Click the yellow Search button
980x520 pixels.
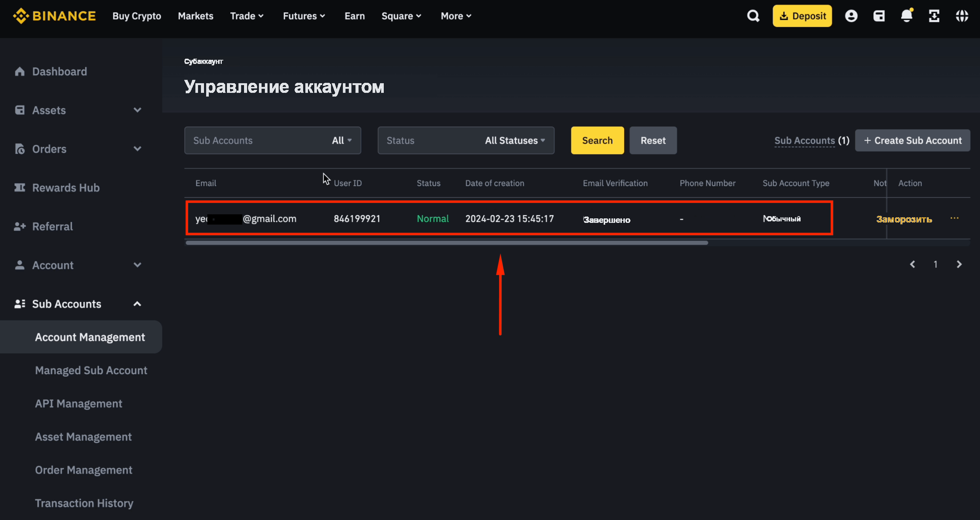pyautogui.click(x=597, y=140)
